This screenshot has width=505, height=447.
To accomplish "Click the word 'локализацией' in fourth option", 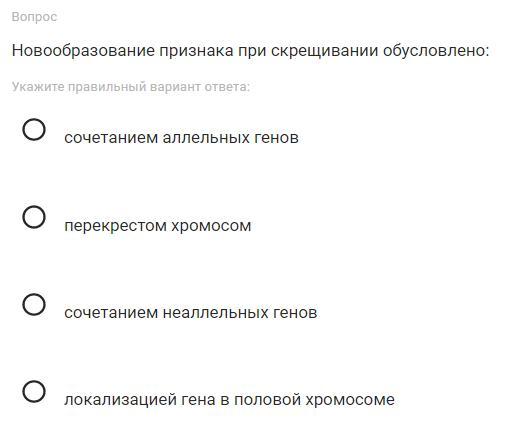I will coord(120,400).
